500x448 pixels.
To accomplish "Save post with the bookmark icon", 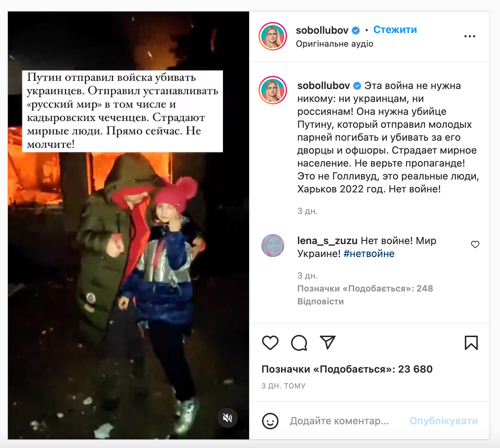I will (471, 343).
